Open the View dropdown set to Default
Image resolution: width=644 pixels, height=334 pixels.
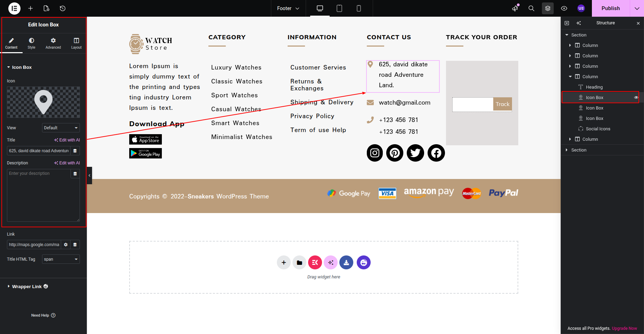click(x=61, y=128)
